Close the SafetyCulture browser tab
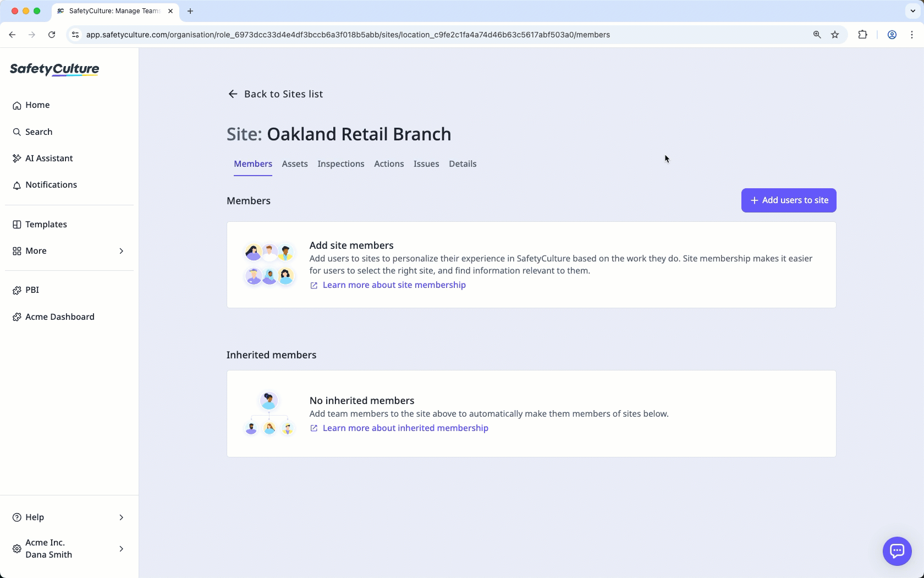 pyautogui.click(x=170, y=11)
